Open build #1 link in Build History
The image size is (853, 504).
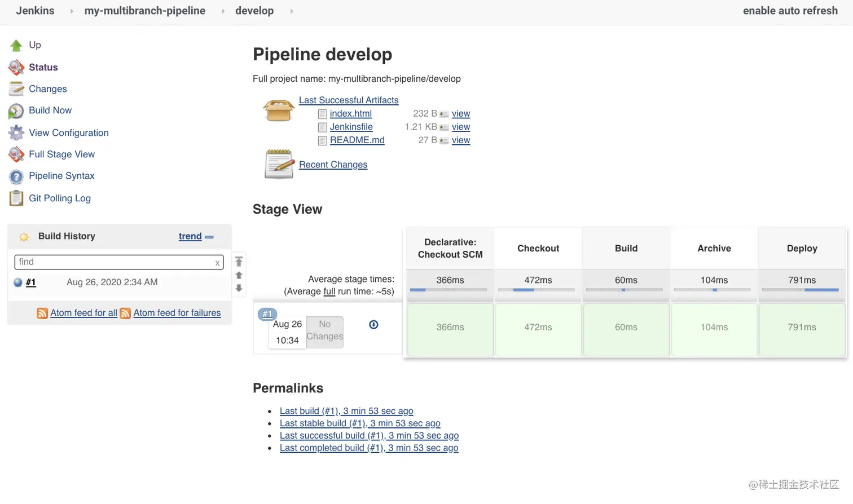[31, 282]
